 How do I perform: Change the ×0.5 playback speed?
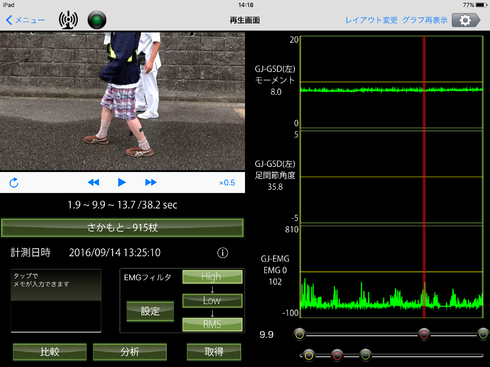pyautogui.click(x=227, y=183)
